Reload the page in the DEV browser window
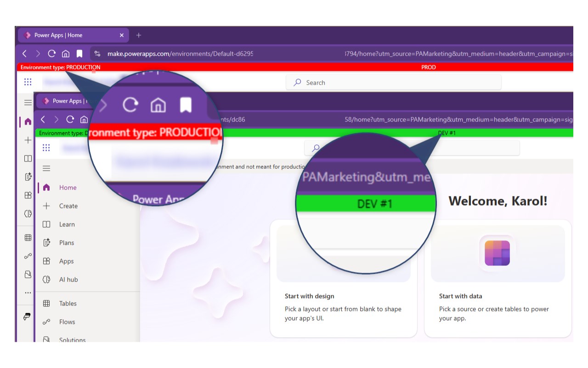Image resolution: width=588 pixels, height=368 pixels. [70, 120]
